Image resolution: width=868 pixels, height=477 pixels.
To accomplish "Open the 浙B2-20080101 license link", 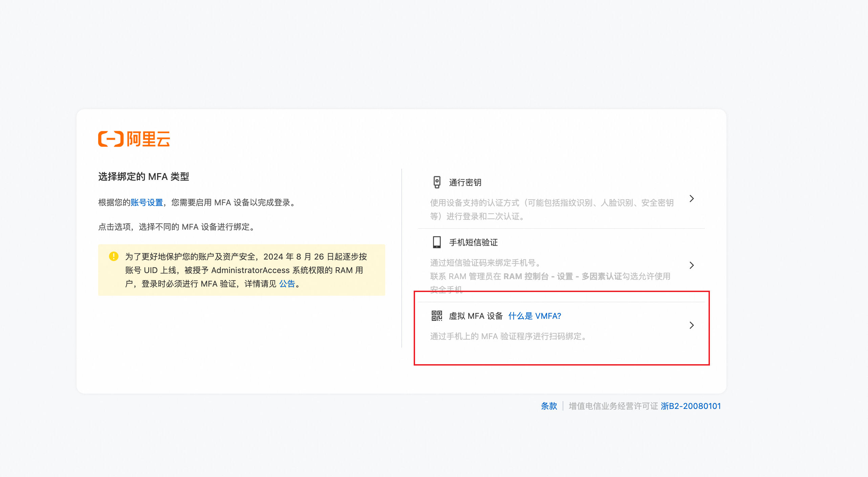I will tap(691, 406).
